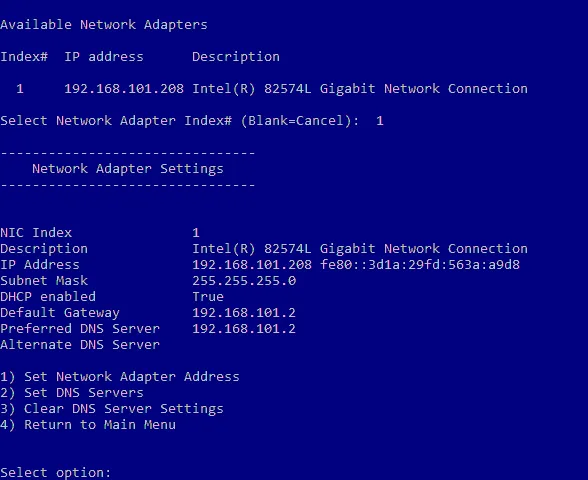Click the 'Description' column header
The image size is (588, 480).
click(x=236, y=57)
